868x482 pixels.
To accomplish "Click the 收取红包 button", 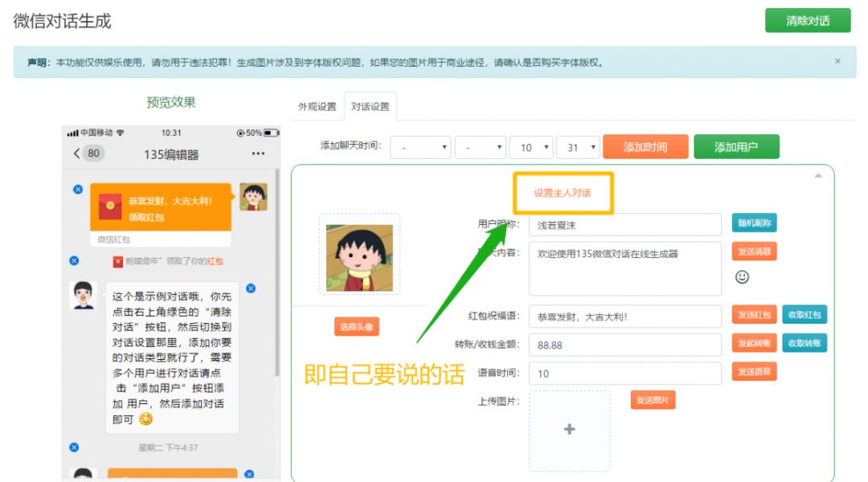I will click(x=805, y=314).
